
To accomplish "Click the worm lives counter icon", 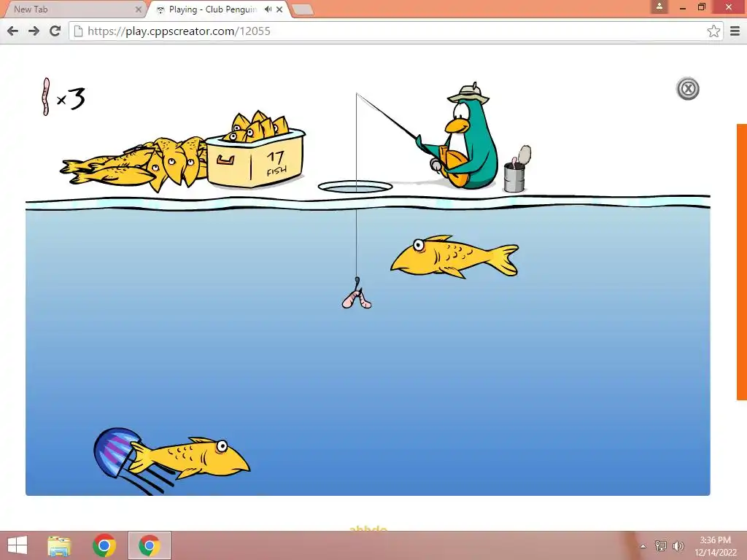I will pos(46,97).
